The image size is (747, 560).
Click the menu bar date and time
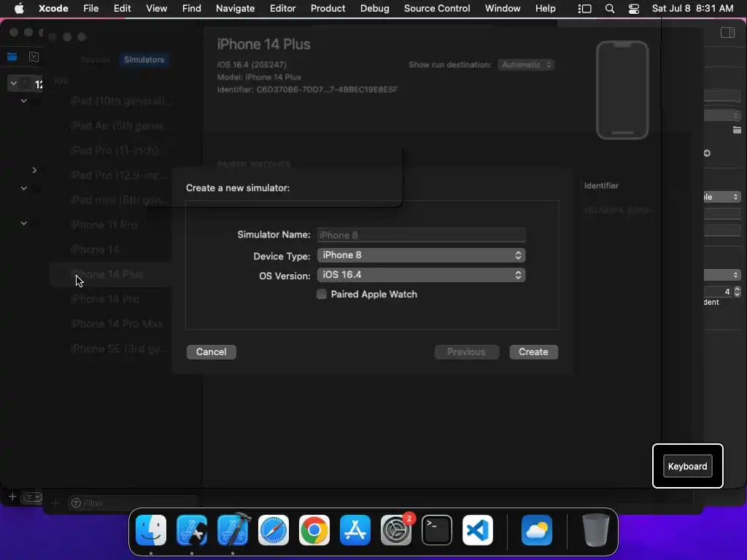(x=692, y=8)
